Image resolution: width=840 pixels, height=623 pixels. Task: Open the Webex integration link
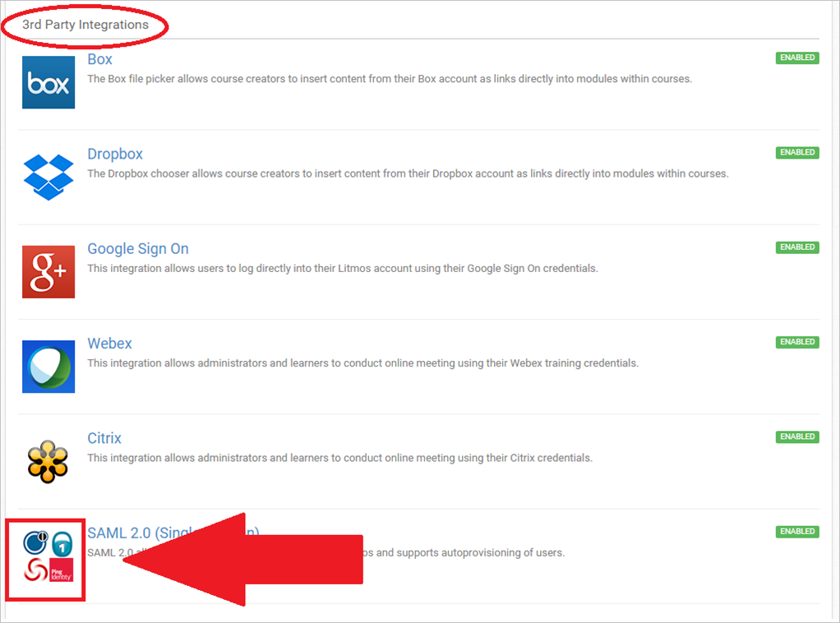[109, 344]
